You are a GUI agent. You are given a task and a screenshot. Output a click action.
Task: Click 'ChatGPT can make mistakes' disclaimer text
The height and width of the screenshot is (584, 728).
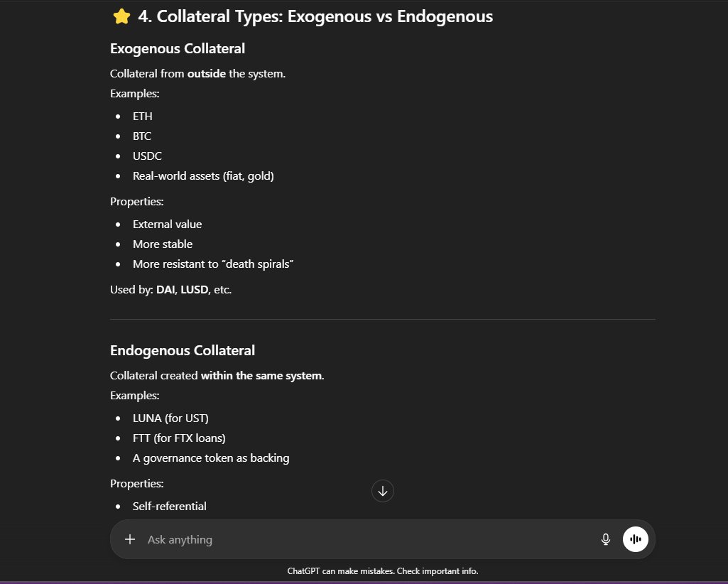point(383,571)
